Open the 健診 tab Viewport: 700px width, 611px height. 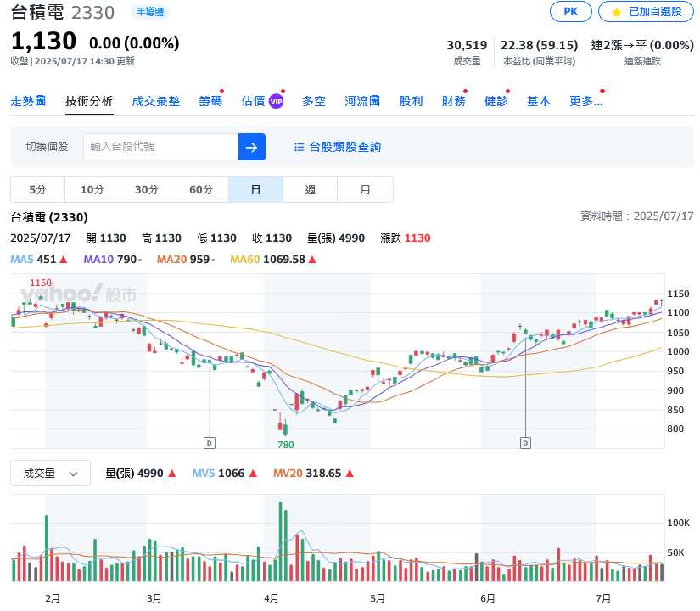pyautogui.click(x=496, y=101)
